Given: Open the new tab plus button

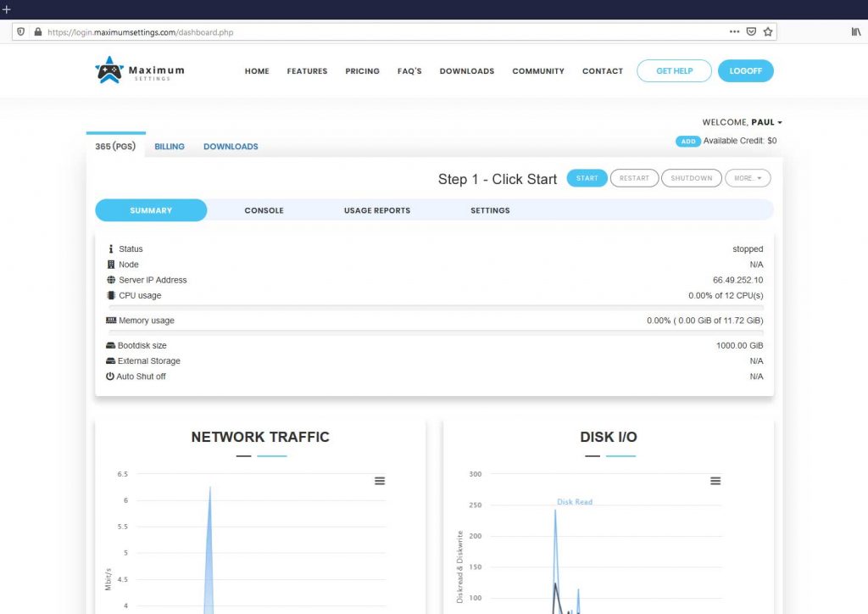Looking at the screenshot, I should tap(7, 8).
